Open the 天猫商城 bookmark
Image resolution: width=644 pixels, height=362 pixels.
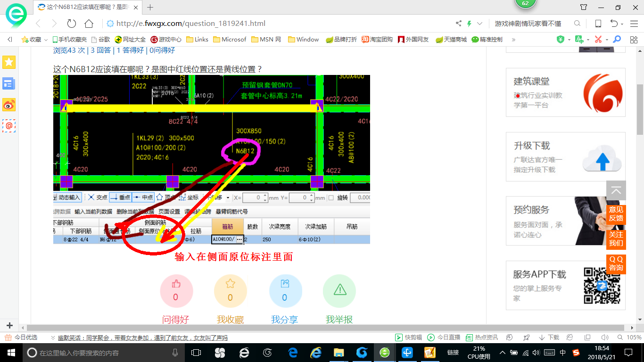[451, 40]
